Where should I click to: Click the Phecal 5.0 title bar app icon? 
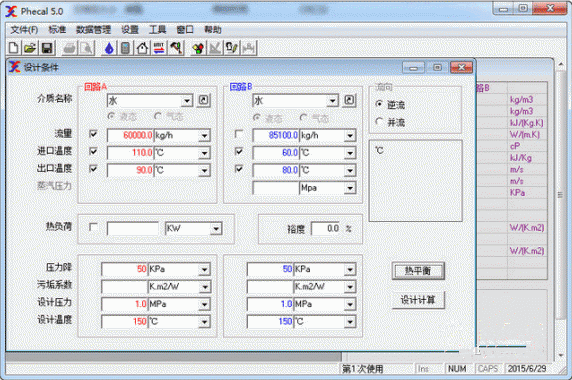coord(11,11)
